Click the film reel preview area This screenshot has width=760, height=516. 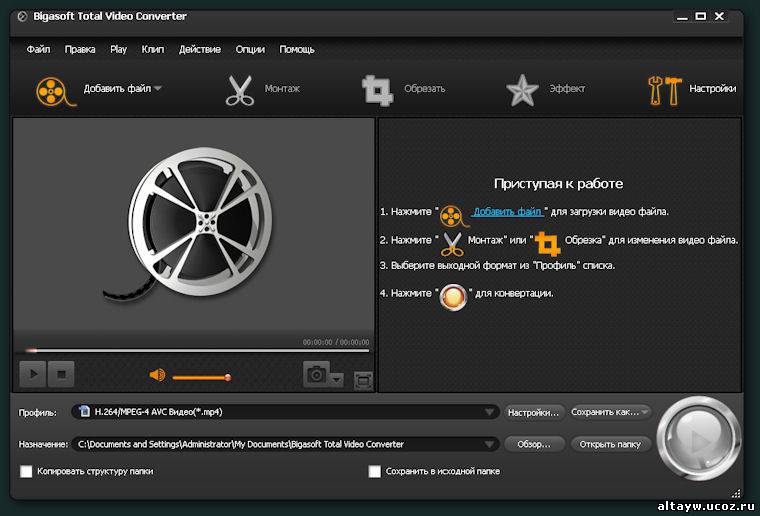(x=193, y=224)
